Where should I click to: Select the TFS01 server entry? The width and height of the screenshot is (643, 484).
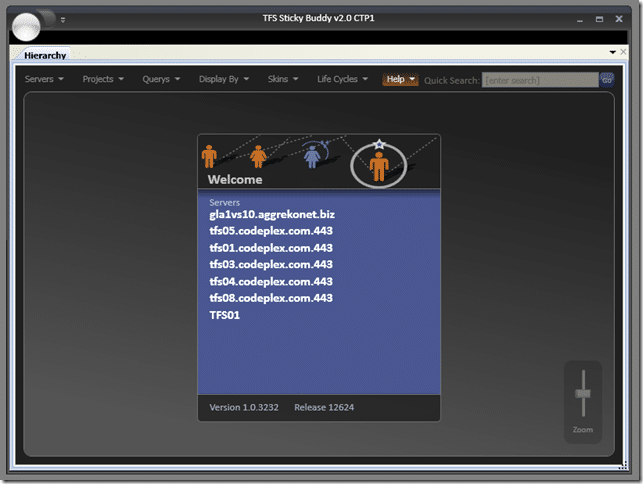(x=224, y=315)
